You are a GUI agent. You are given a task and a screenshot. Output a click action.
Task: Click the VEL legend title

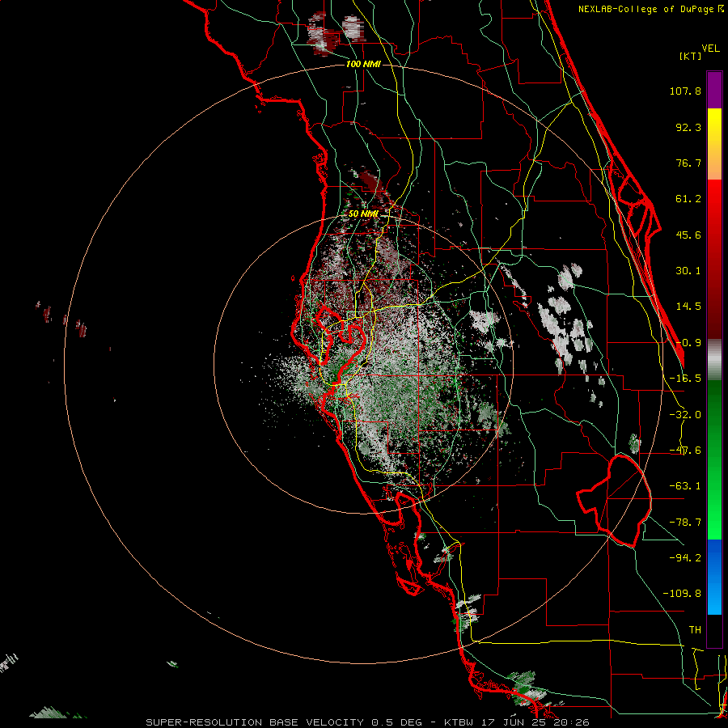click(x=710, y=49)
